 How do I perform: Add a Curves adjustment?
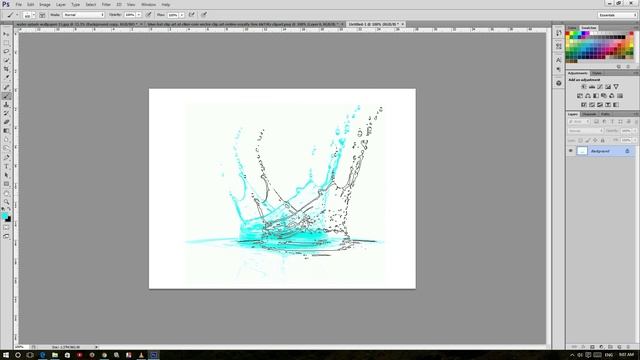point(600,87)
